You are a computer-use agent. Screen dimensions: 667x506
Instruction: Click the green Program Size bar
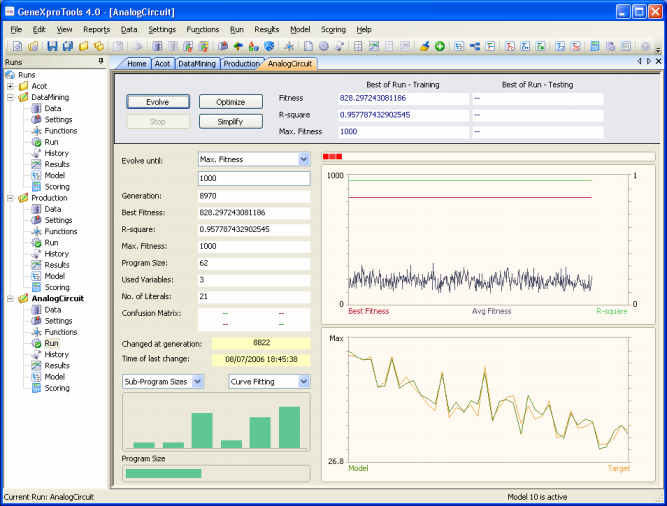(163, 473)
